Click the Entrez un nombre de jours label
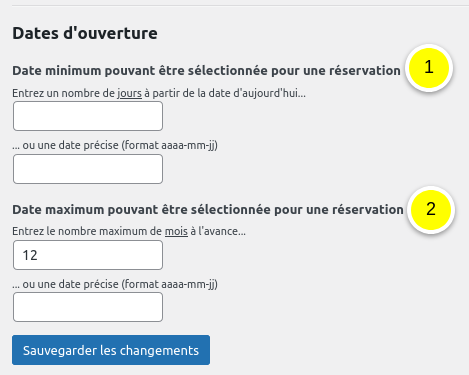This screenshot has height=375, width=469. coord(159,93)
